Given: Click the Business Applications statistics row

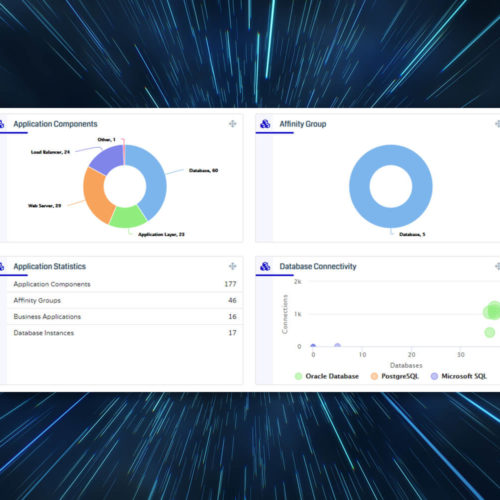Looking at the screenshot, I should (125, 316).
